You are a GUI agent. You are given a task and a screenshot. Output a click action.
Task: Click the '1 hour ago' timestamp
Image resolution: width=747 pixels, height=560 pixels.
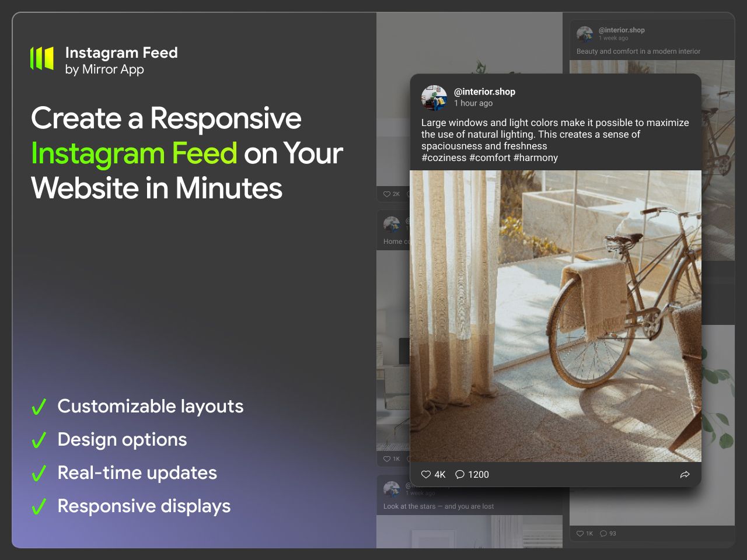coord(473,103)
